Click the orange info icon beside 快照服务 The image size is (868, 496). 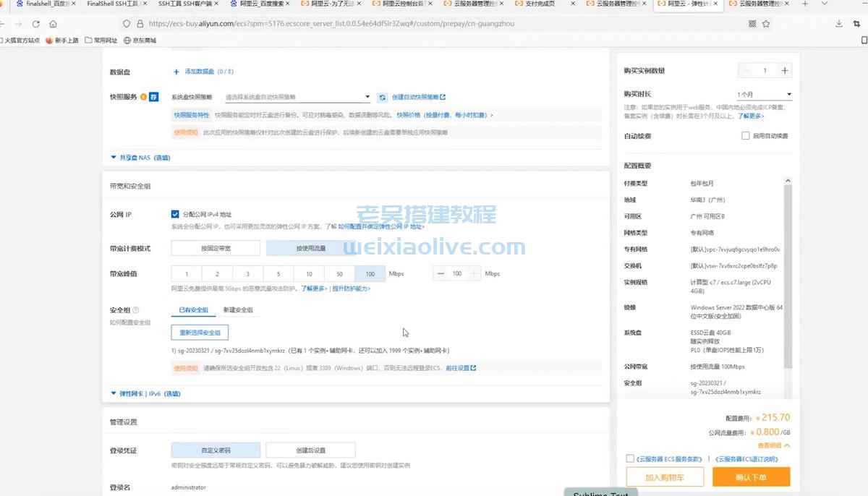[x=143, y=97]
